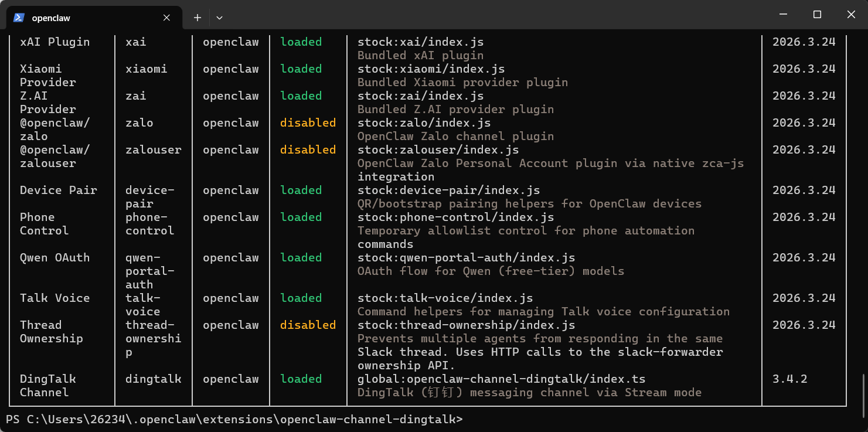Click the disabled status in the zalo row
This screenshot has height=432, width=868.
pos(308,123)
